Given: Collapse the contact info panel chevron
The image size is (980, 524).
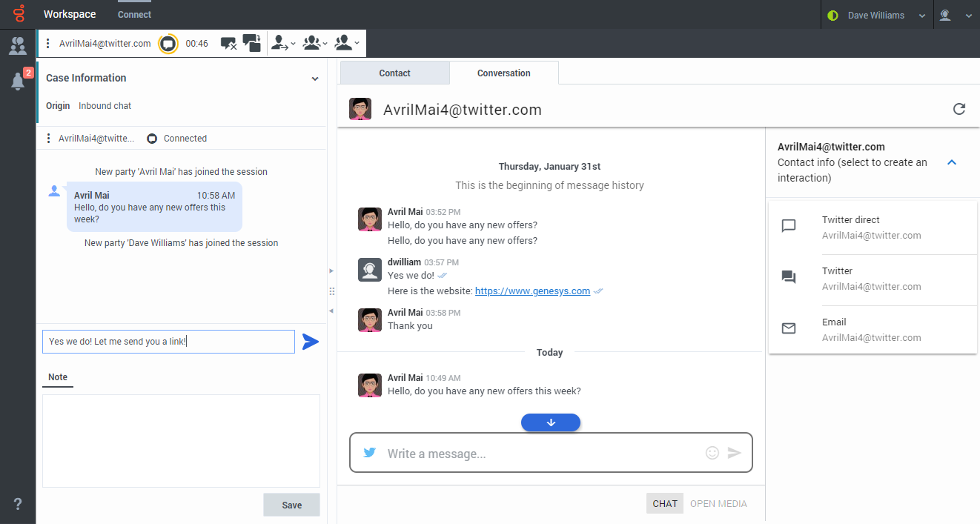Looking at the screenshot, I should pyautogui.click(x=953, y=162).
